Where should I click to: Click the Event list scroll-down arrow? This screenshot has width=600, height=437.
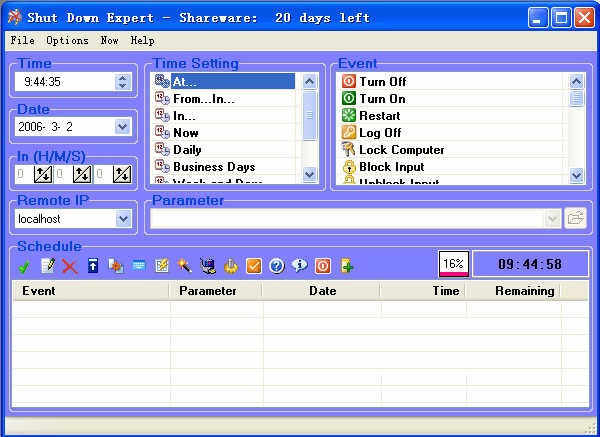[x=576, y=175]
